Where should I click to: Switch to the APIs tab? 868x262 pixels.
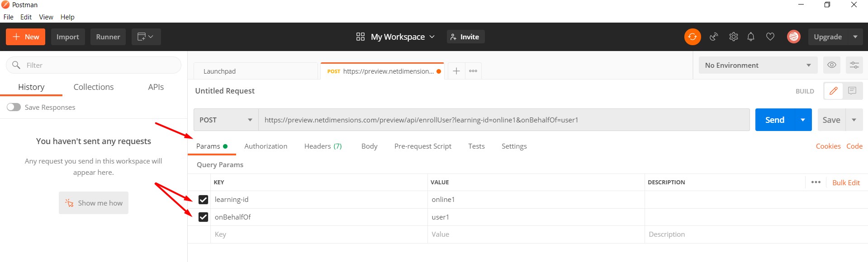pyautogui.click(x=156, y=87)
